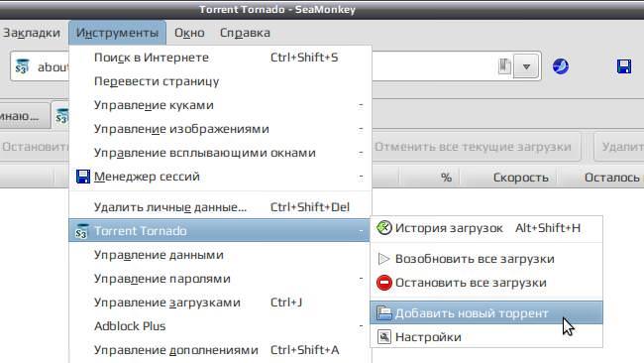Click the SeaMonkey throbber globe icon
The height and width of the screenshot is (363, 644).
(x=561, y=66)
